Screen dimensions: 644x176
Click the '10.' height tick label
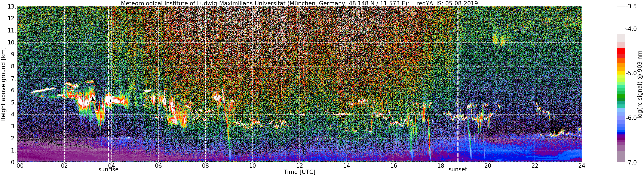pyautogui.click(x=12, y=43)
